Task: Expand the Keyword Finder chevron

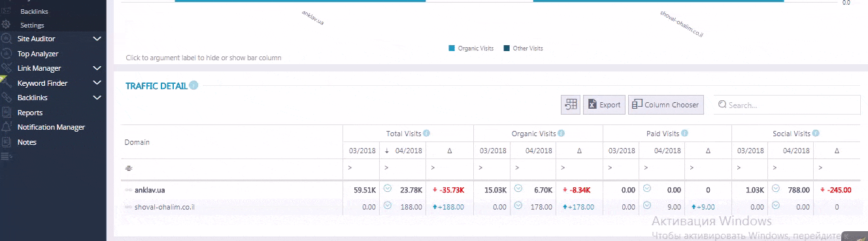Action: coord(97,83)
